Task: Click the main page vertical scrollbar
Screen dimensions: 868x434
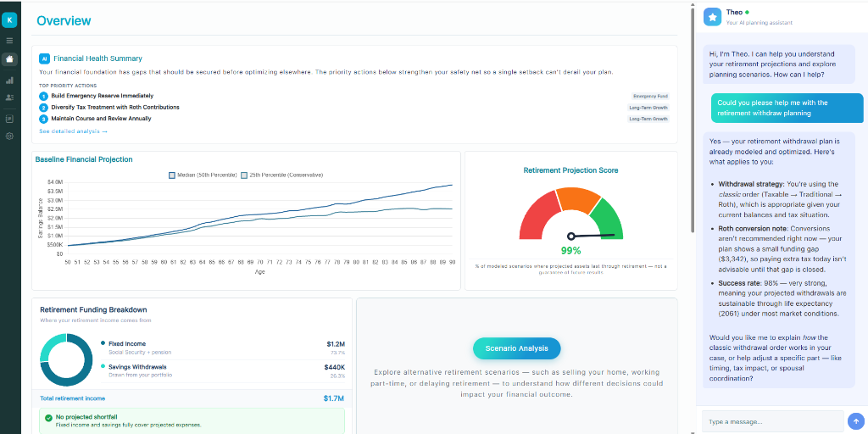Action: tap(692, 119)
